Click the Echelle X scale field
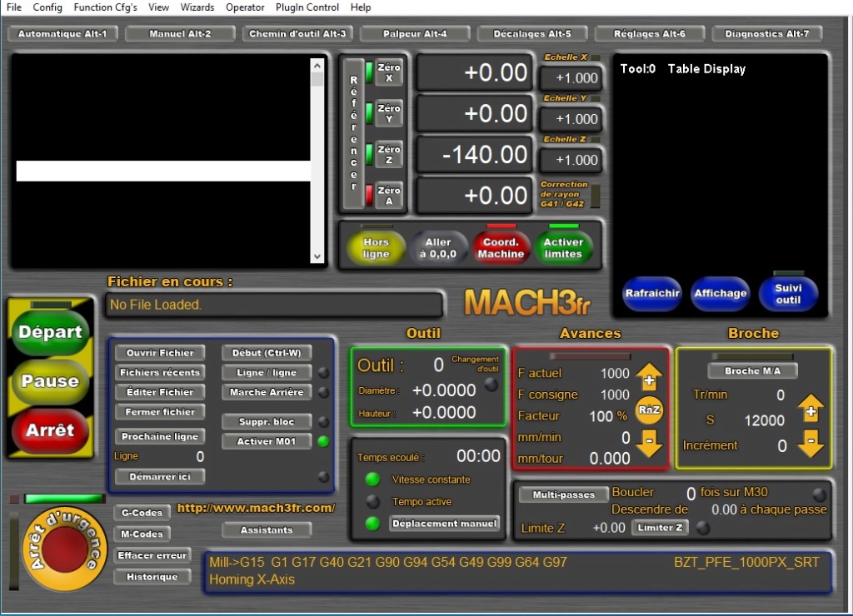This screenshot has width=853, height=616. 571,77
